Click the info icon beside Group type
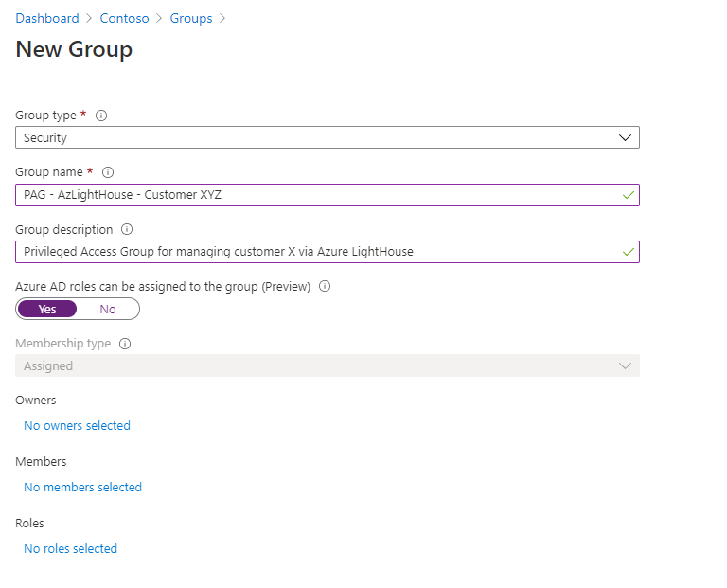 tap(101, 116)
